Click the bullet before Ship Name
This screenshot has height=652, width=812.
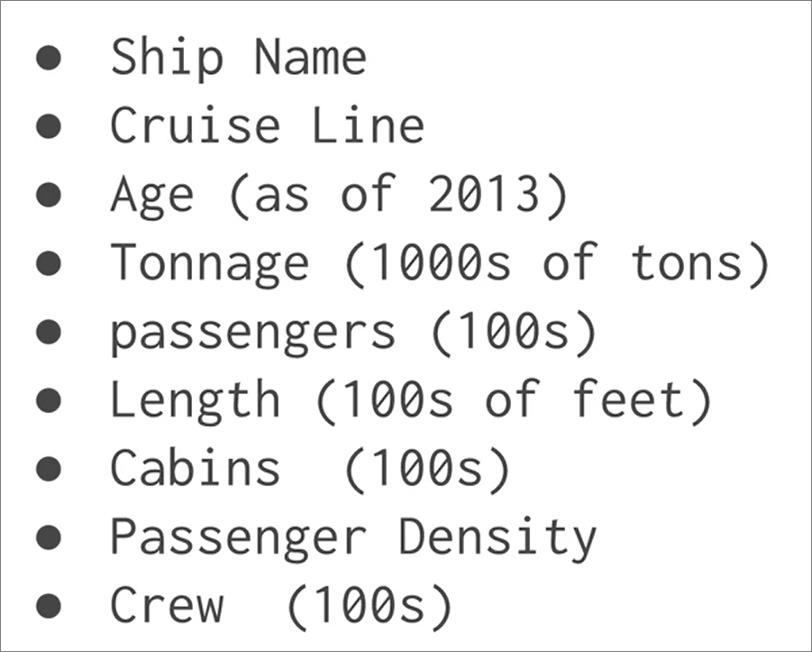[x=49, y=58]
